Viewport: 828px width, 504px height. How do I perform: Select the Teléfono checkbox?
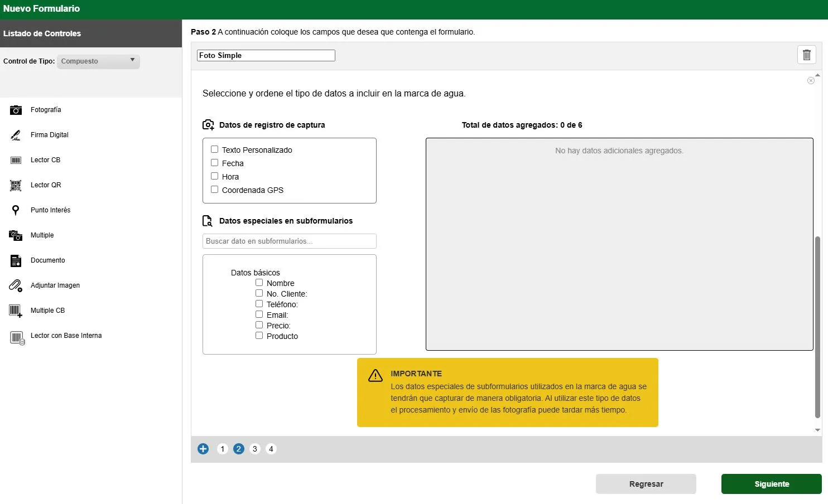click(259, 304)
